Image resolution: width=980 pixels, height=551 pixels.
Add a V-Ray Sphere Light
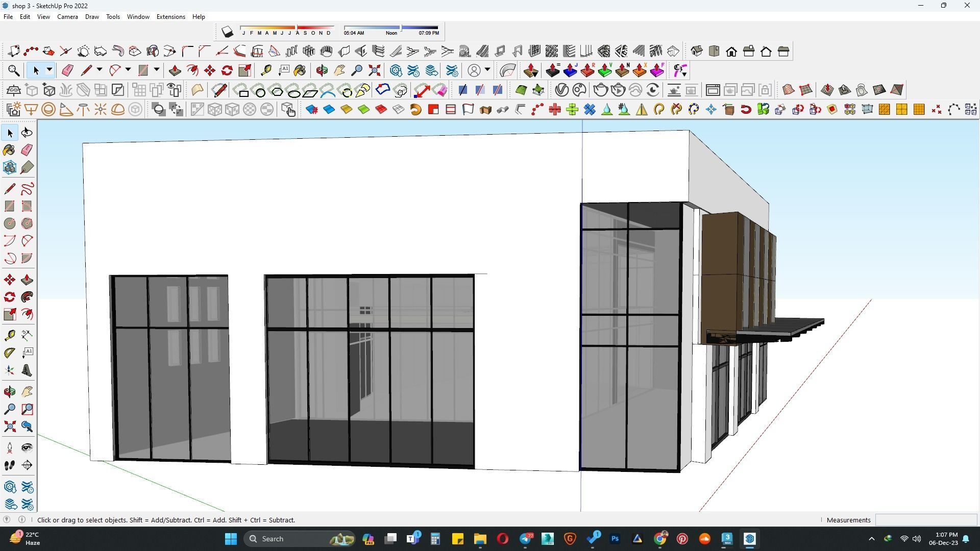click(48, 109)
